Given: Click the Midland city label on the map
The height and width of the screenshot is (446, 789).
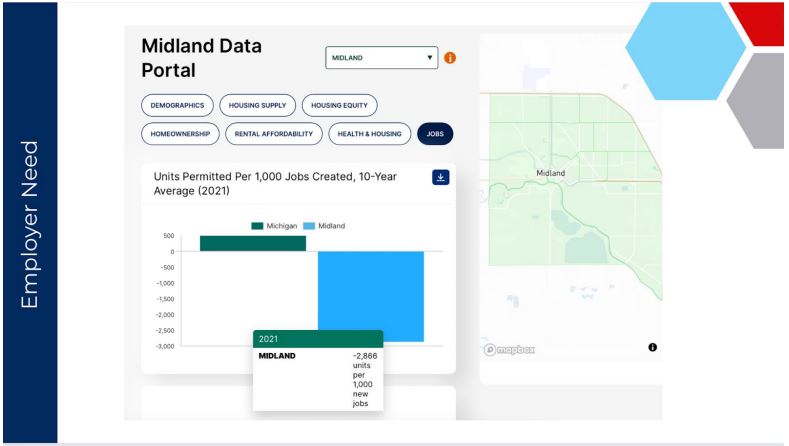Looking at the screenshot, I should point(551,173).
